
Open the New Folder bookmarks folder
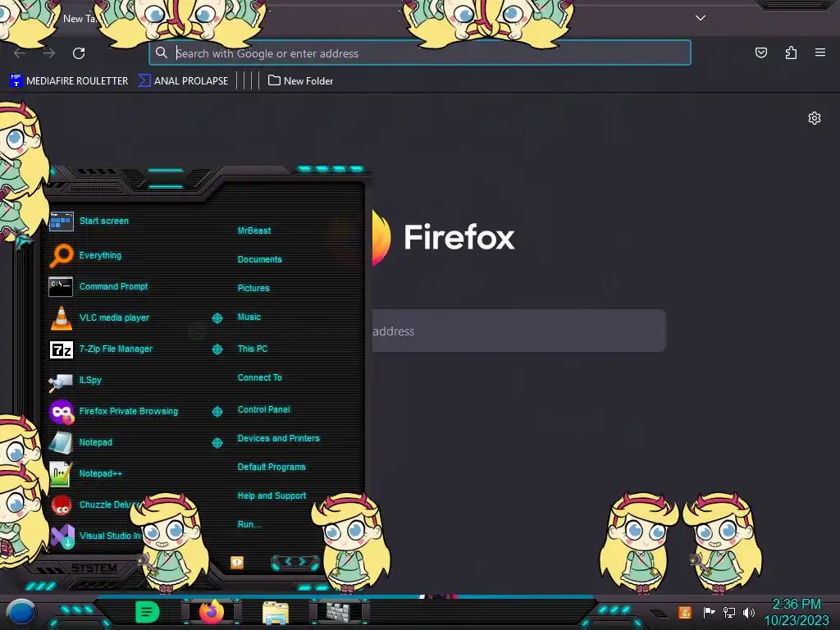click(x=300, y=81)
